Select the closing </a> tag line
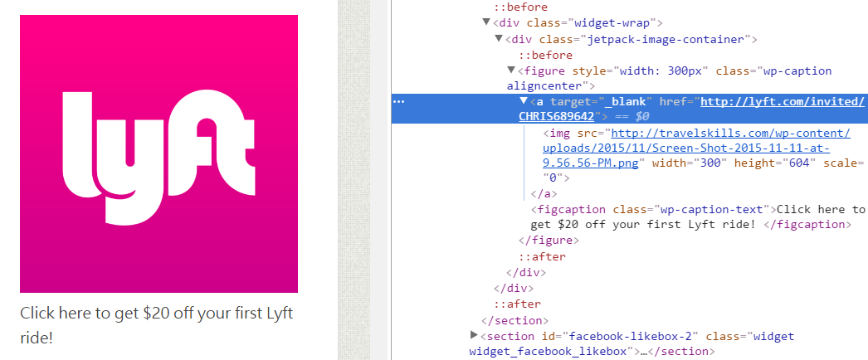 [544, 193]
